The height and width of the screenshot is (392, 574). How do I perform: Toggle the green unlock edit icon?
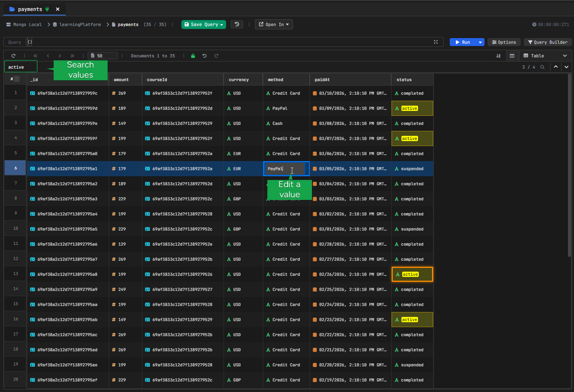coord(193,56)
